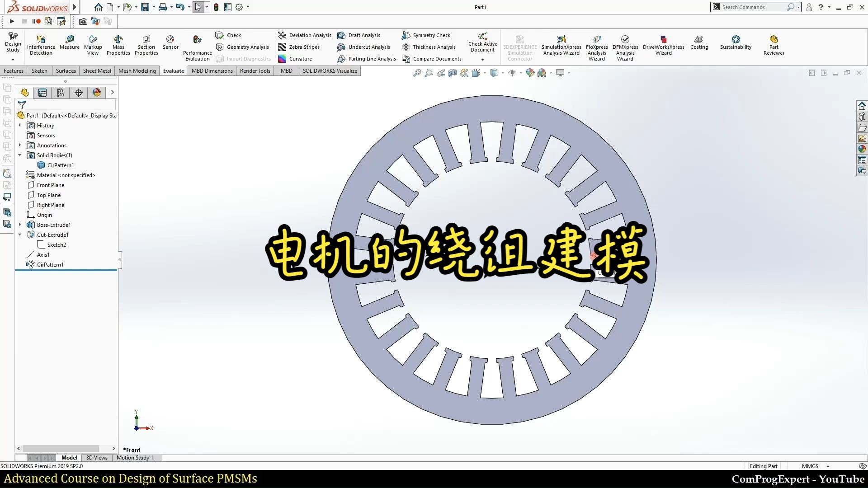Select the Measure tool
Screen dimensions: 868x488
click(69, 44)
